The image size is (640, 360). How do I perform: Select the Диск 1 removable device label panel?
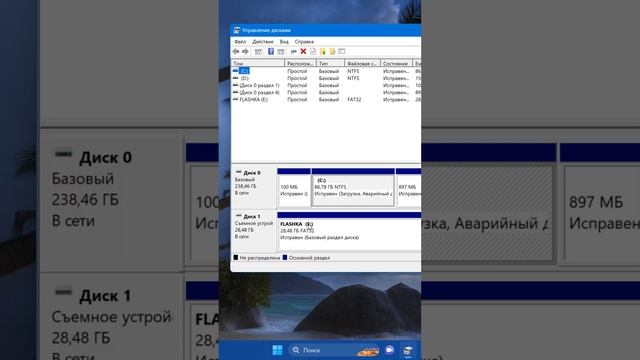[253, 231]
